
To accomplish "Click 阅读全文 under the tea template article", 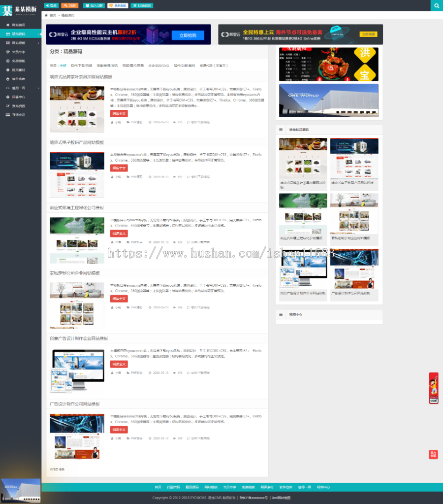I will click(119, 113).
